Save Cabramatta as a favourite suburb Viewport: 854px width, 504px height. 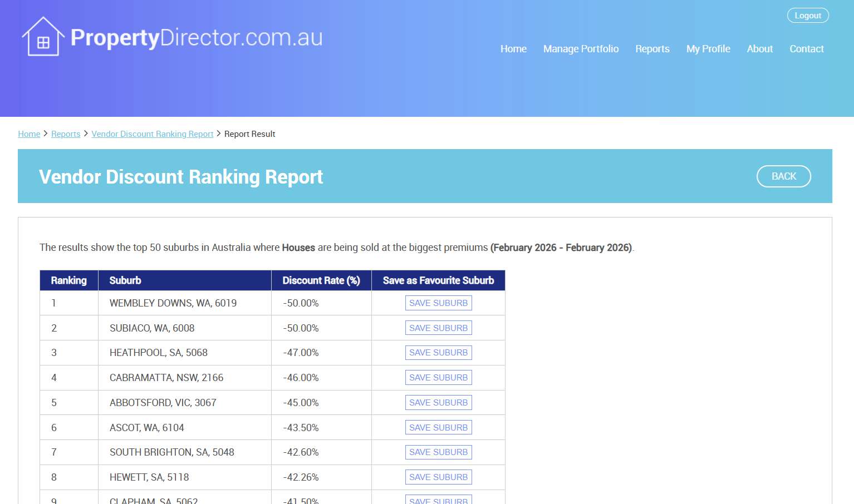(x=438, y=378)
